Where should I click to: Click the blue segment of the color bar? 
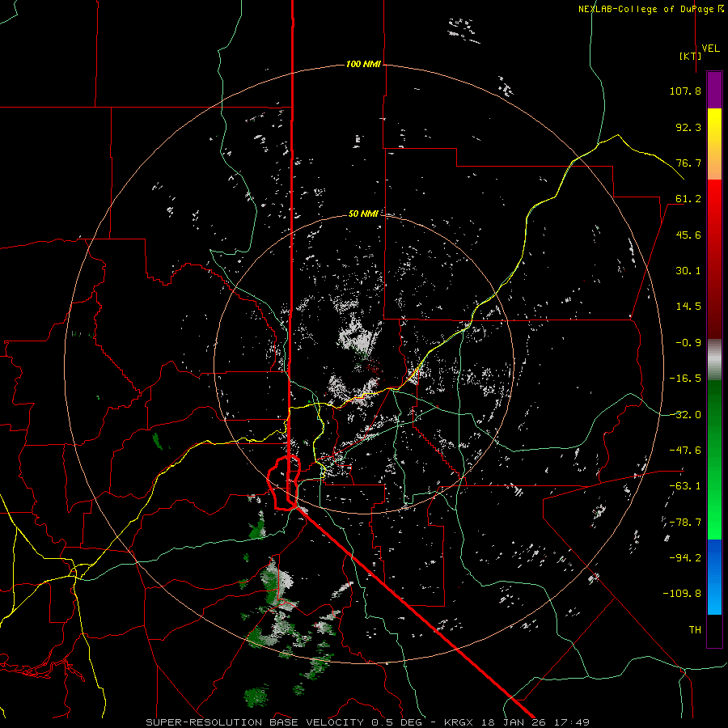click(x=714, y=577)
